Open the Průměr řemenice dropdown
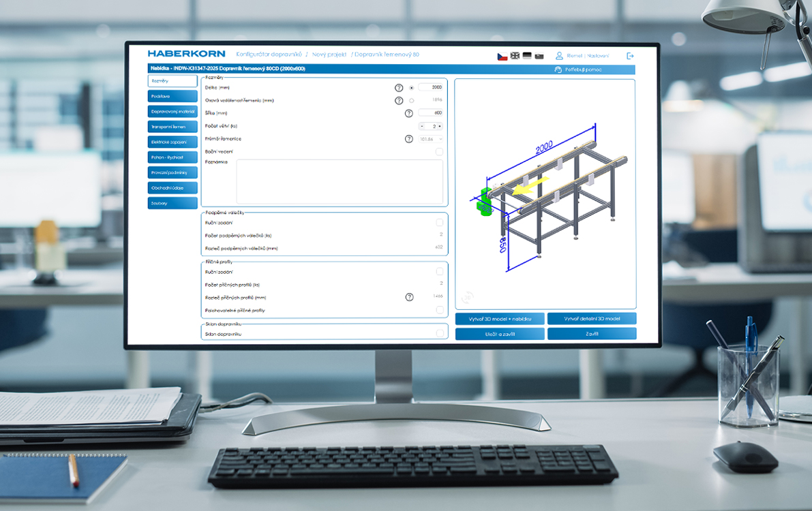This screenshot has height=511, width=812. coord(431,139)
